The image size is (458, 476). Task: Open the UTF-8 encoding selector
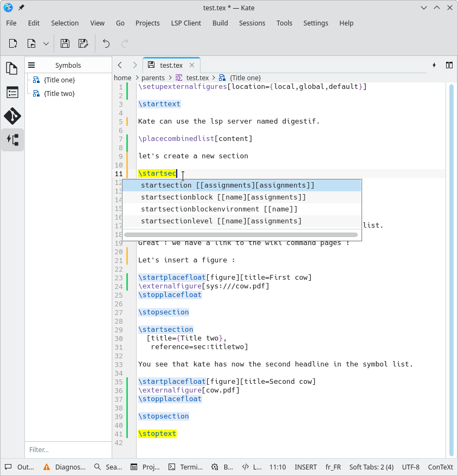click(x=410, y=467)
